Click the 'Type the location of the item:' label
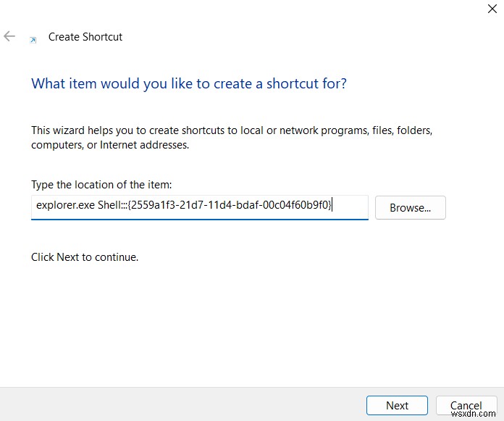Image resolution: width=504 pixels, height=421 pixels. click(101, 185)
